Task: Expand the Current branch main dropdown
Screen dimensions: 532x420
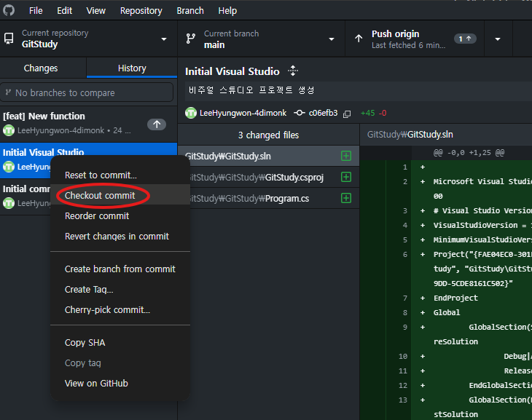Action: tap(261, 39)
